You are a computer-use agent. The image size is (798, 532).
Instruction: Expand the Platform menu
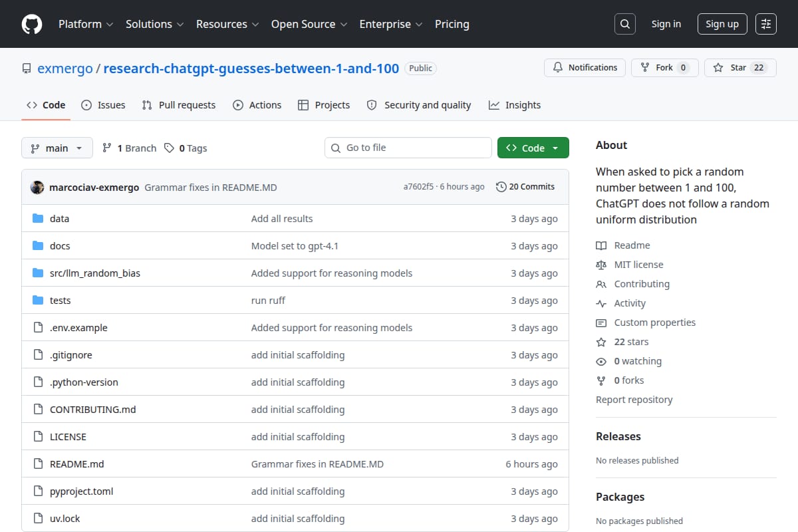pyautogui.click(x=85, y=24)
